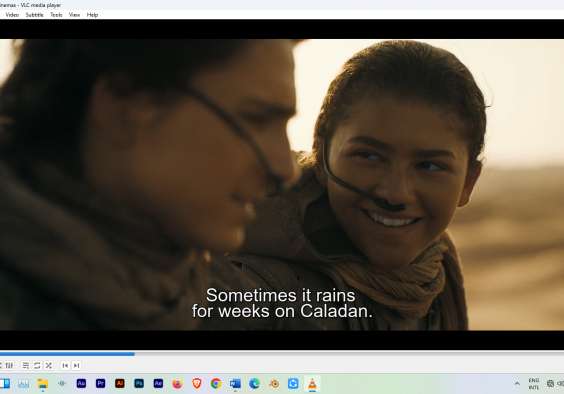564x394 pixels.
Task: Open Microsoft Edge from taskbar
Action: click(255, 384)
